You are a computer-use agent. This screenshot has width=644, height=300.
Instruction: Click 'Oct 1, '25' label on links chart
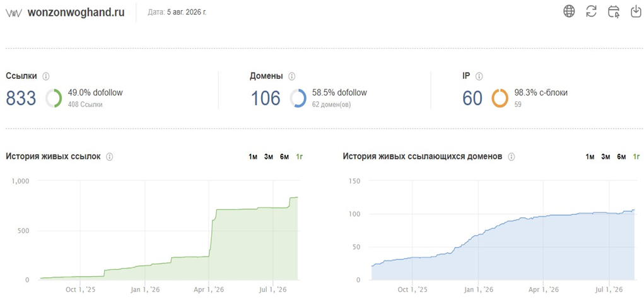tap(81, 290)
